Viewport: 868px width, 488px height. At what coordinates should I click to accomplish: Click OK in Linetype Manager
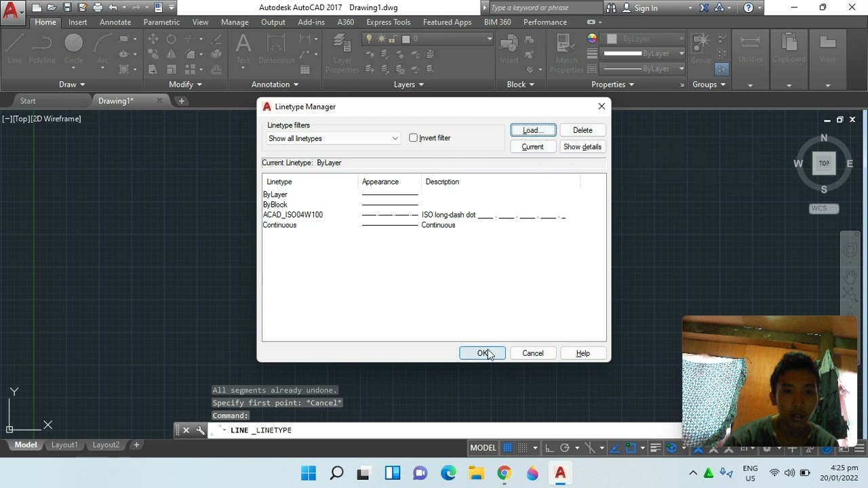coord(482,353)
